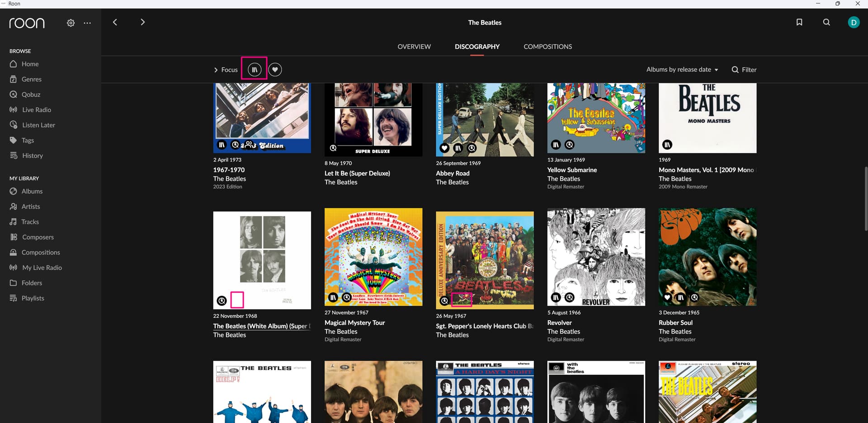This screenshot has height=423, width=868.
Task: Click the Filter search button
Action: click(x=744, y=70)
